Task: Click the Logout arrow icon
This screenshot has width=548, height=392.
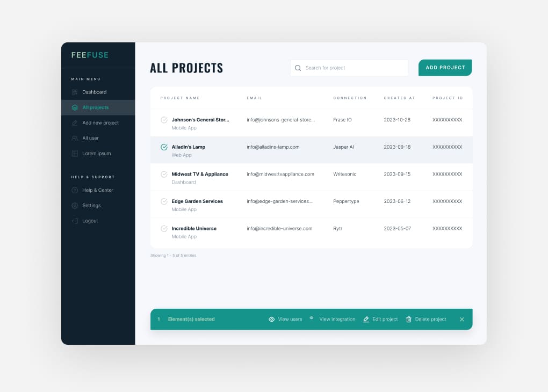Action: [75, 221]
